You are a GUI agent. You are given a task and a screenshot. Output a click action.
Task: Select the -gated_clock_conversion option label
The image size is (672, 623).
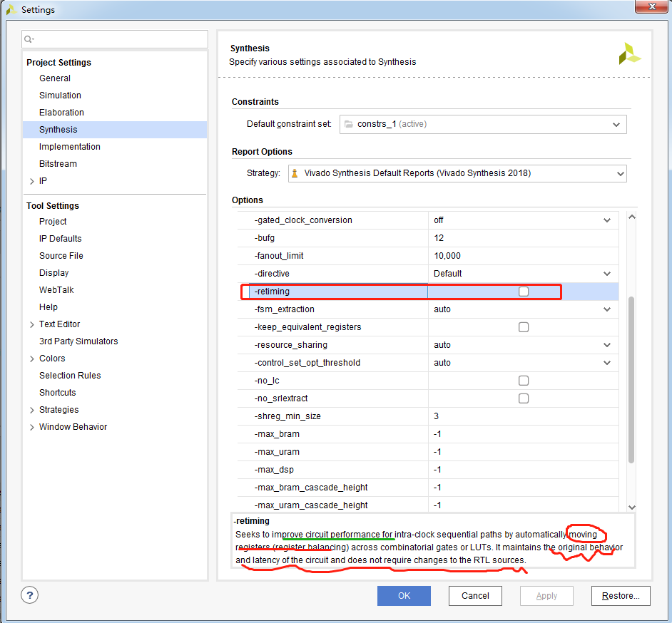click(303, 220)
